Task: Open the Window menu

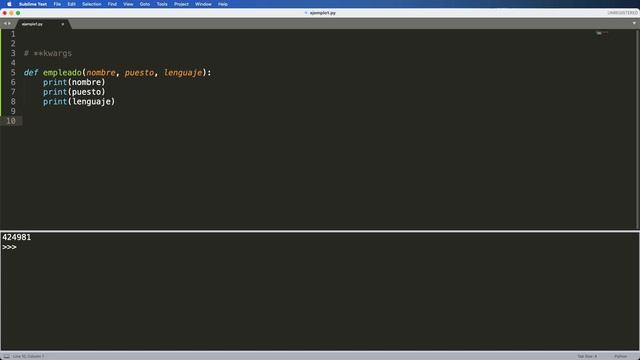Action: tap(203, 4)
